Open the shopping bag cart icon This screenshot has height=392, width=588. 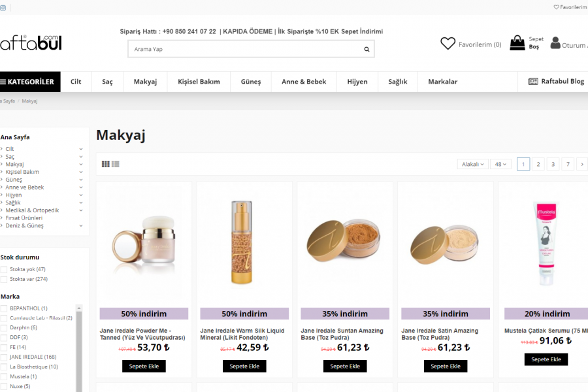517,43
